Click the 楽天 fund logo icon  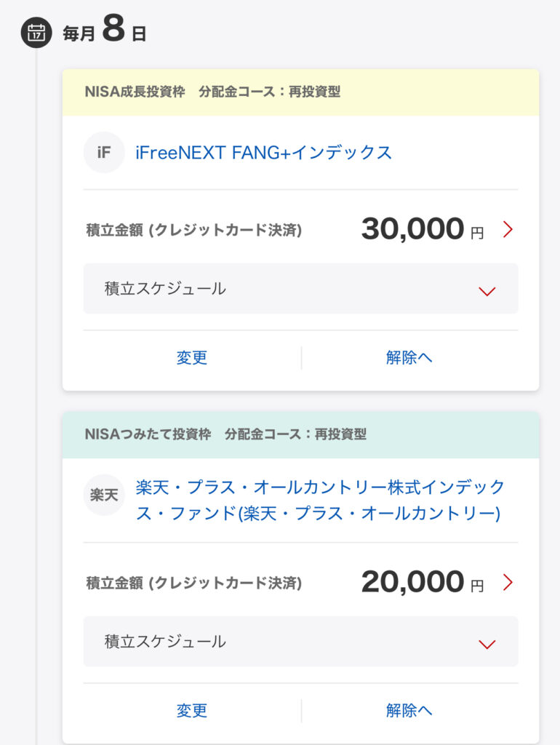click(104, 495)
